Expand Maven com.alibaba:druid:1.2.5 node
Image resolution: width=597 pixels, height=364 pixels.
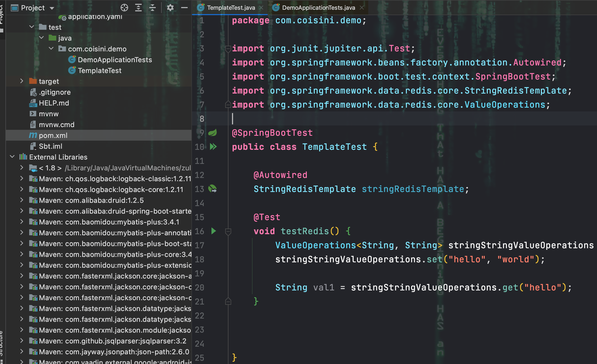point(22,200)
